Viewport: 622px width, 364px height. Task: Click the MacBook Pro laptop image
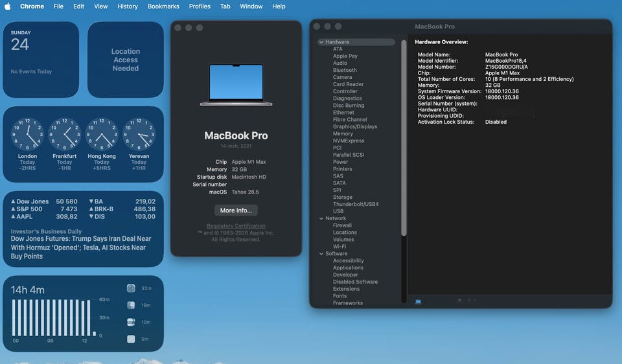(x=236, y=85)
